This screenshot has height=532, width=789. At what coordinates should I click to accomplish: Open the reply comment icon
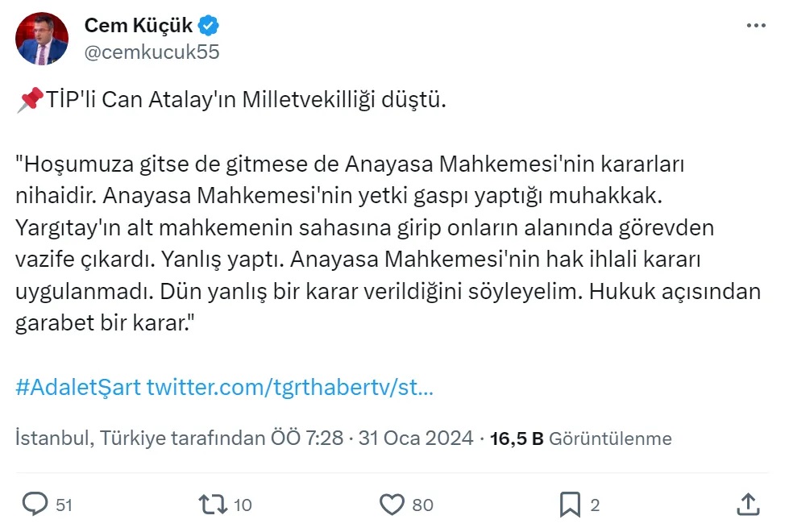[35, 504]
